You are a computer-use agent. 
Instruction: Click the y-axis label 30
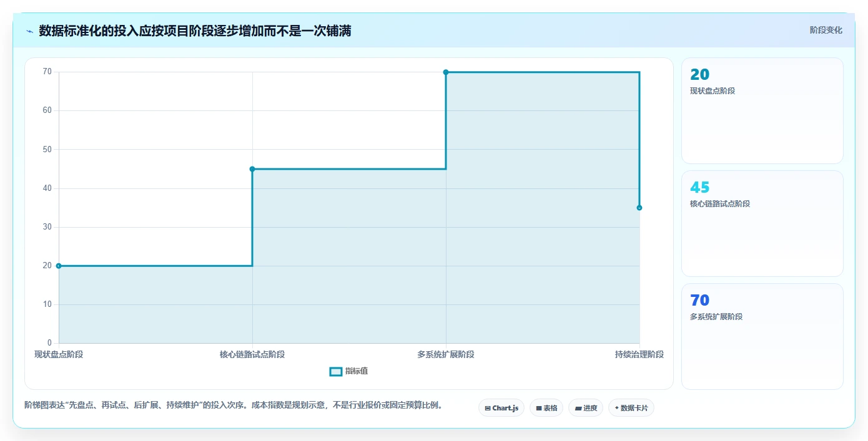click(47, 227)
